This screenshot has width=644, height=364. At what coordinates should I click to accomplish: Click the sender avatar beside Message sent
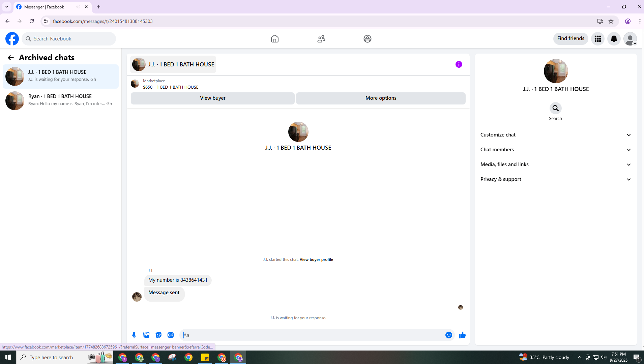point(137,297)
